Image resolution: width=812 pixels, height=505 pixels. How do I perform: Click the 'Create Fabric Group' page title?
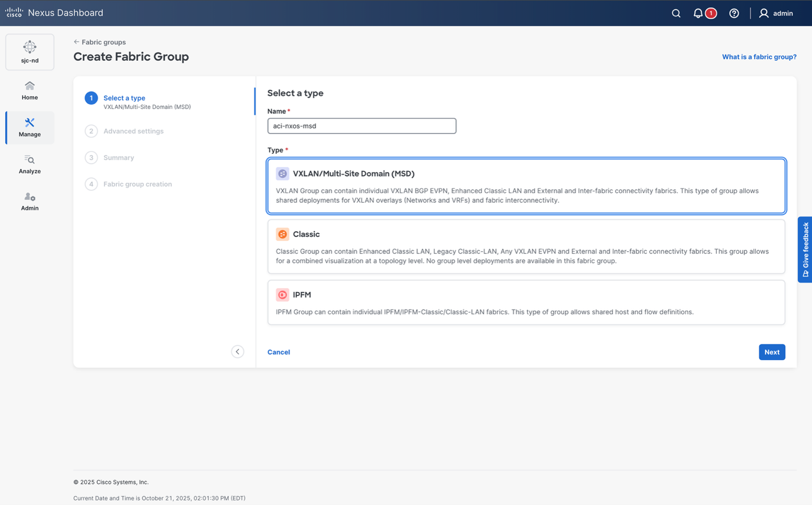tap(131, 57)
